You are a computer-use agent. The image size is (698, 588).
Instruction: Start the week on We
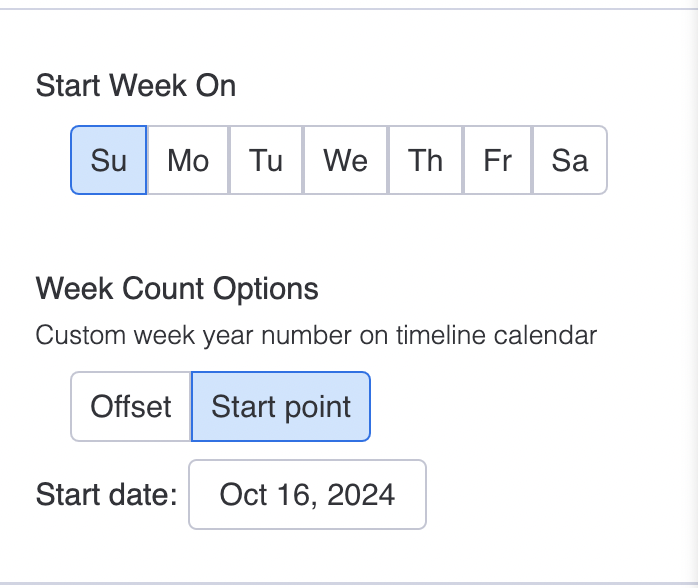345,160
